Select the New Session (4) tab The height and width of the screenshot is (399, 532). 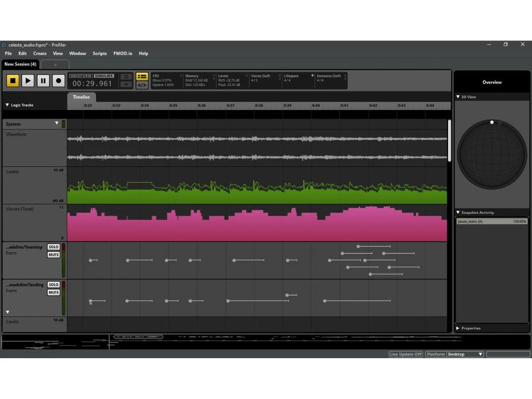(20, 64)
